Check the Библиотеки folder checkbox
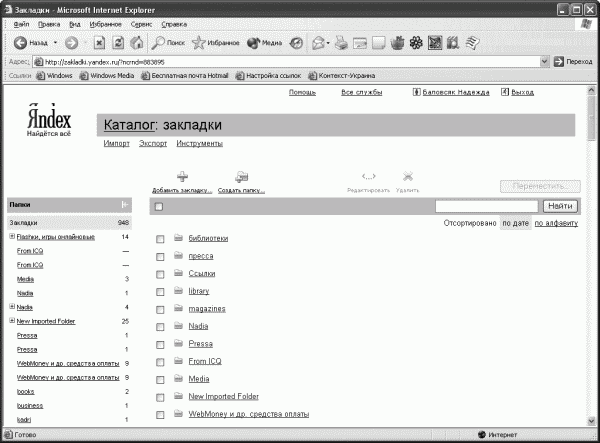600x443 pixels. (160, 239)
